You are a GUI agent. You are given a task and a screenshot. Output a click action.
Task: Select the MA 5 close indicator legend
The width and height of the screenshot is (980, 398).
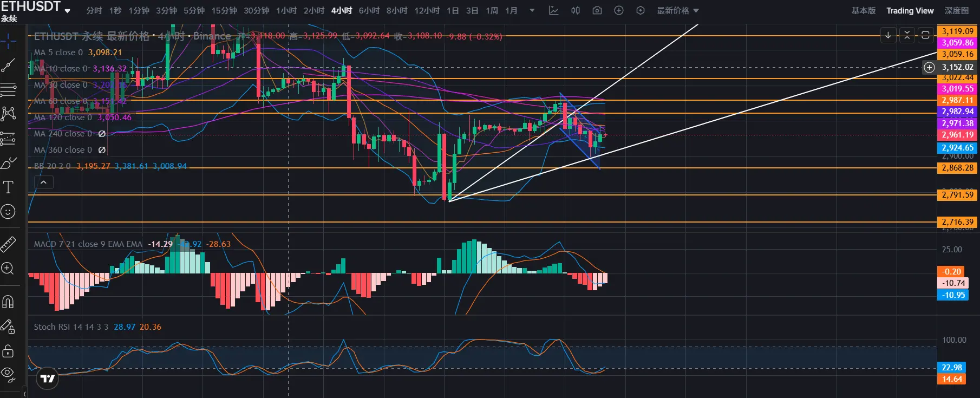click(58, 53)
